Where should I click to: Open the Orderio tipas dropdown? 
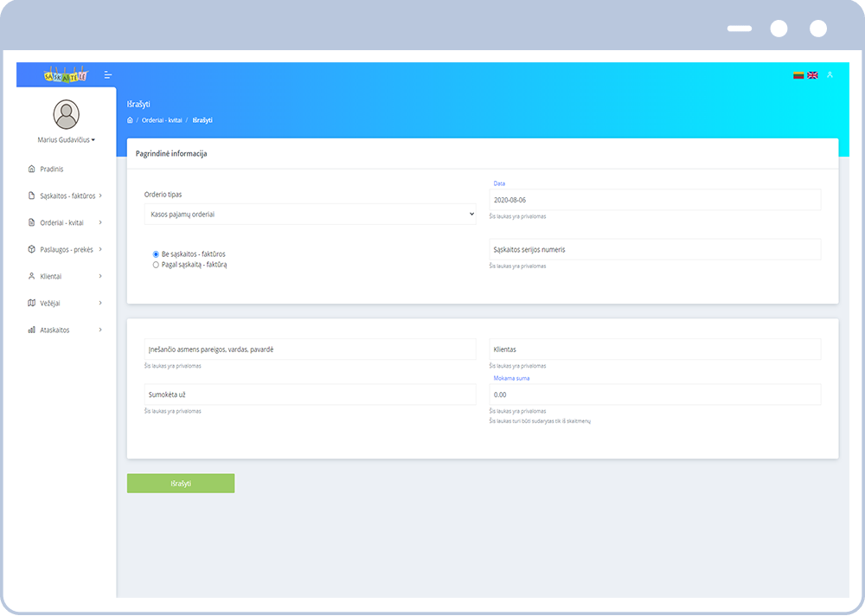(x=310, y=215)
